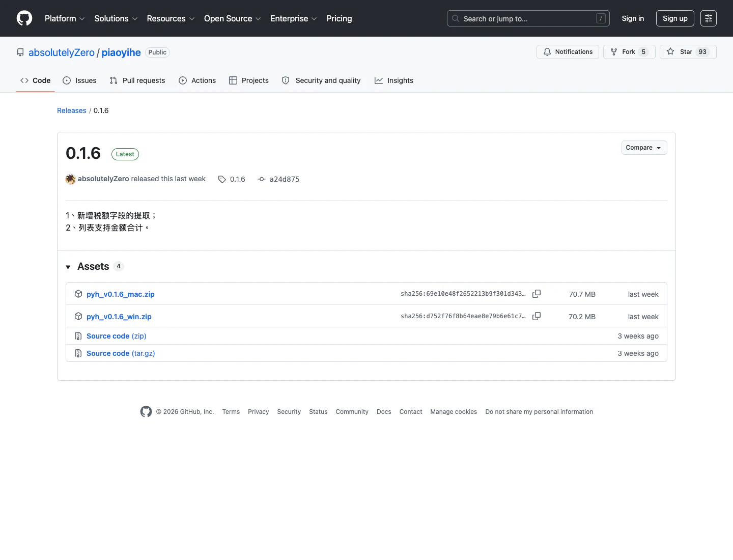
Task: Click Manage cookies in the footer
Action: (x=454, y=412)
